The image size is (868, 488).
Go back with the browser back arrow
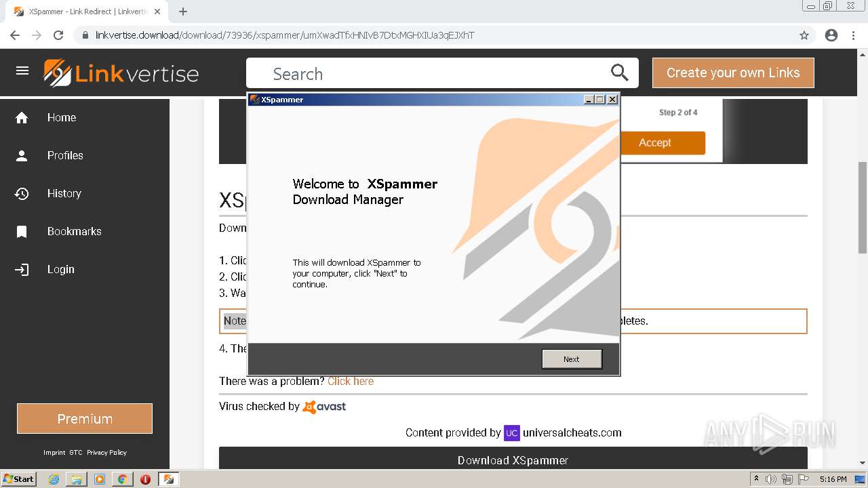click(15, 35)
